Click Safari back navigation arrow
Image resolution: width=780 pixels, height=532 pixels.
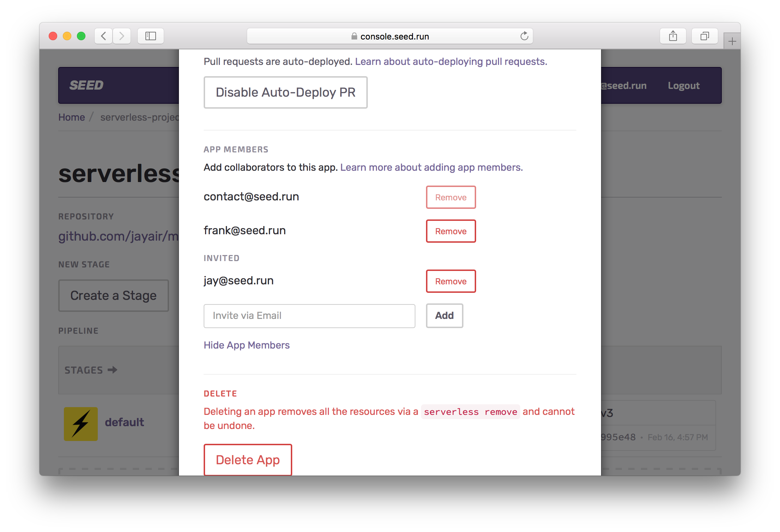click(x=103, y=36)
